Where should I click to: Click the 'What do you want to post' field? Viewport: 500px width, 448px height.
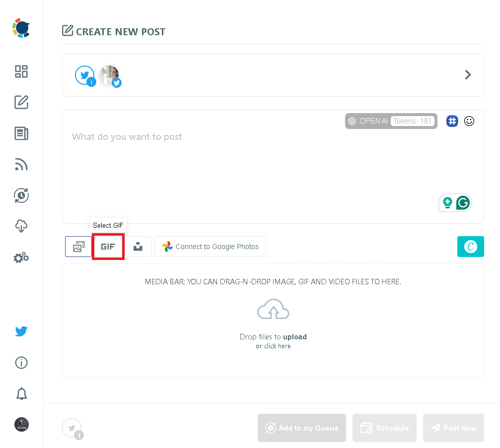click(x=248, y=159)
